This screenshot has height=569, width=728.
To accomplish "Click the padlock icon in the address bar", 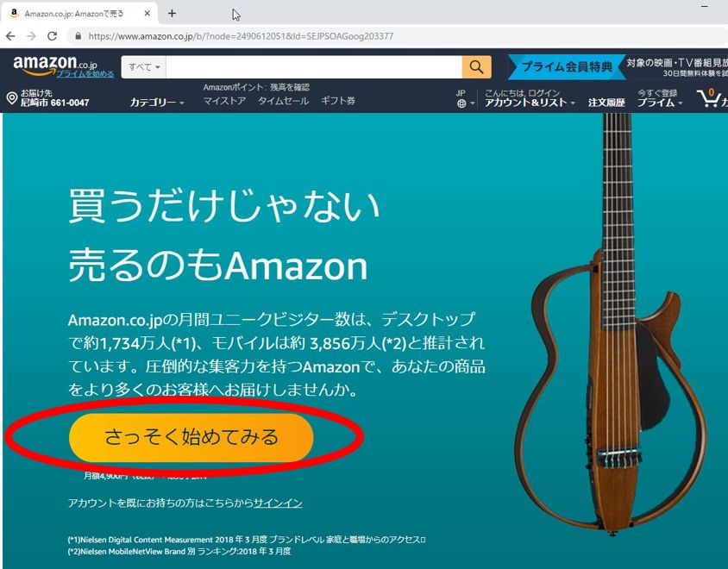I will click(x=78, y=35).
